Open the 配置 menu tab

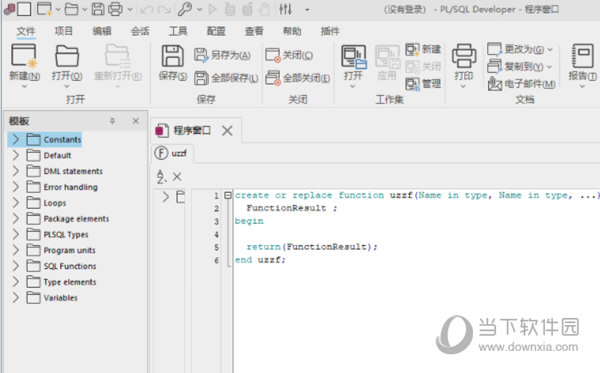[216, 31]
